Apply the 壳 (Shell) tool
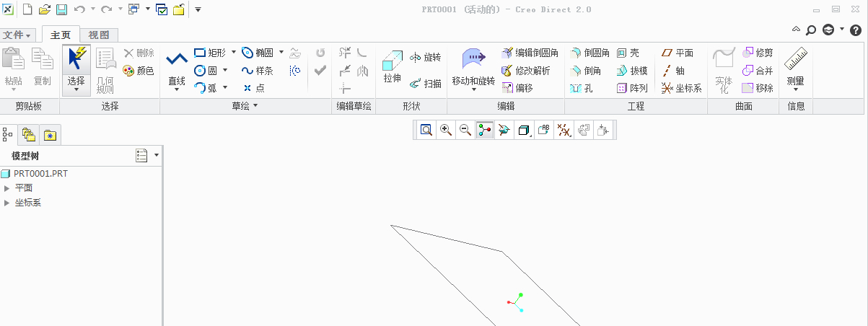The width and height of the screenshot is (868, 326). point(628,53)
